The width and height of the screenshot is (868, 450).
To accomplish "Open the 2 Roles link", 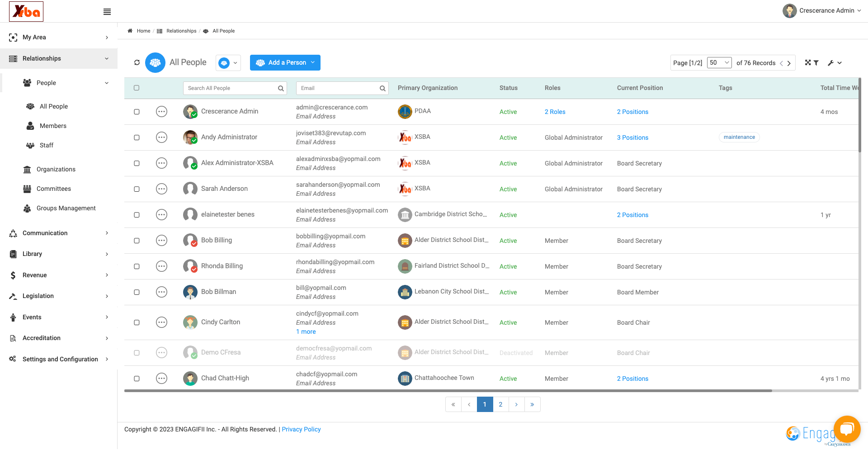I will pos(555,112).
